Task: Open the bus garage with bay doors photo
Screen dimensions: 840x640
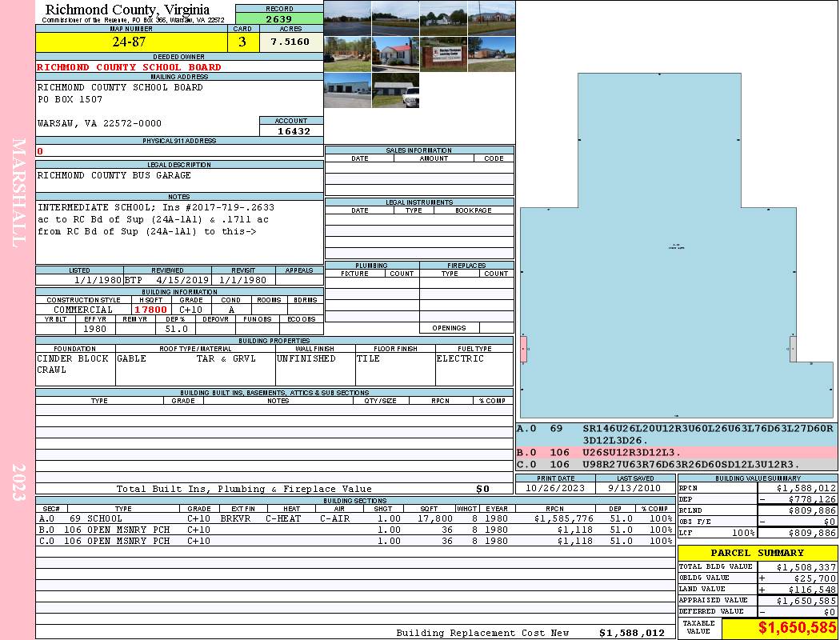Action: tap(347, 90)
